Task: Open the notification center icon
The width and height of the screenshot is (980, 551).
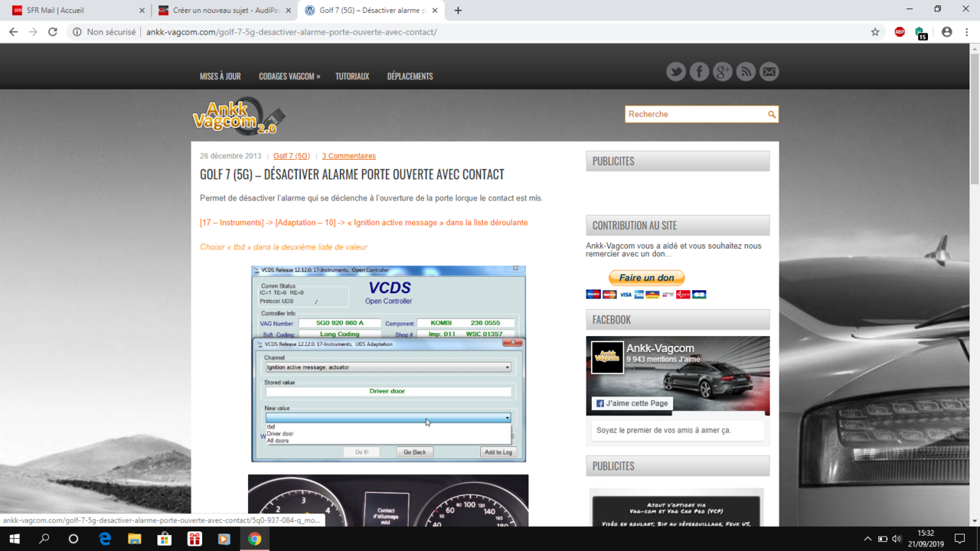Action: [x=960, y=539]
